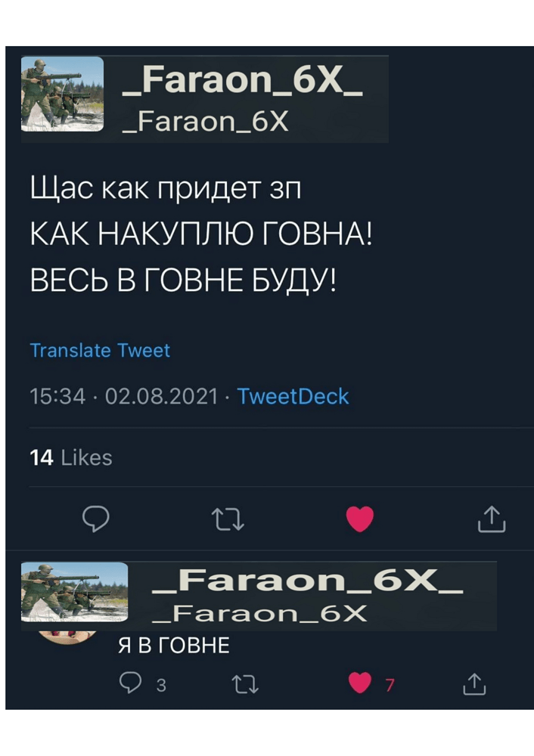This screenshot has width=534, height=756.
Task: Reply to the Я В ГОВНЕ tweet
Action: point(130,683)
